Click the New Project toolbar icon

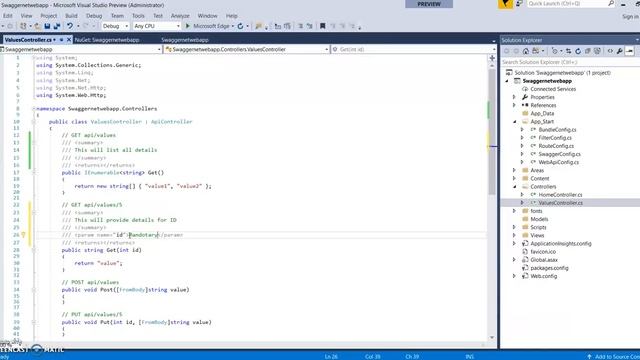[23, 26]
